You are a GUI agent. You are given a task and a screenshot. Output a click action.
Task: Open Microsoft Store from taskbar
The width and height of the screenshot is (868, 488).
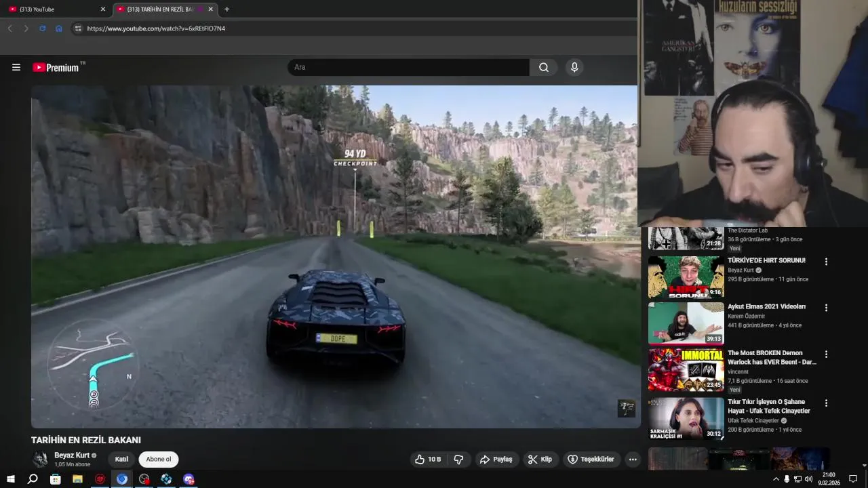point(56,479)
